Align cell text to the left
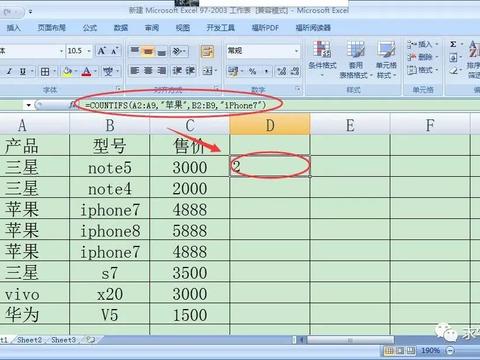This screenshot has width=480, height=360. tap(134, 70)
